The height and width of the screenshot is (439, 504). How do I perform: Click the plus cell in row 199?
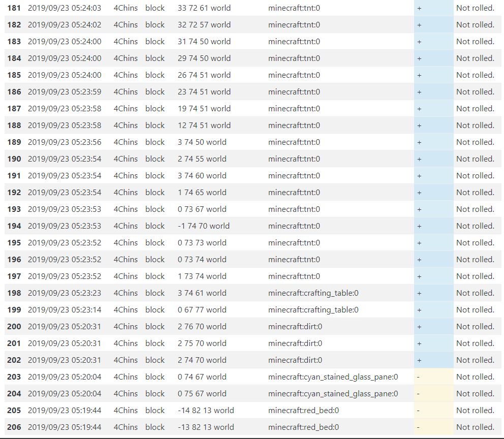[433, 309]
